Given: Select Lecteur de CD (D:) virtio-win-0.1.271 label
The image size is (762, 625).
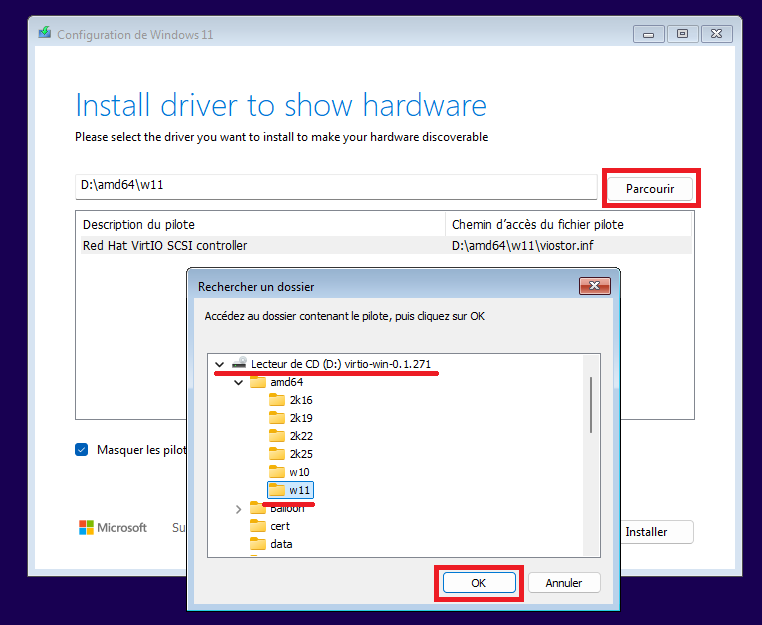Looking at the screenshot, I should click(x=341, y=364).
